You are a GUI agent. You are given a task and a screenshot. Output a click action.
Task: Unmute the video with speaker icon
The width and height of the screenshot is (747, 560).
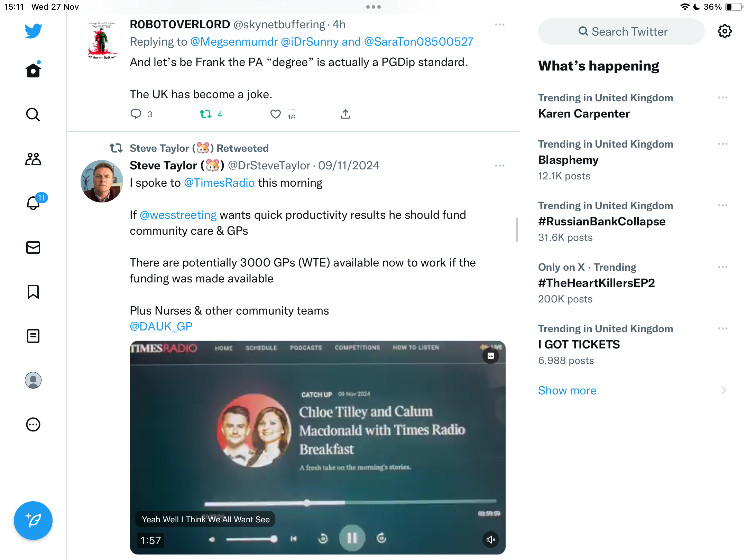click(490, 540)
